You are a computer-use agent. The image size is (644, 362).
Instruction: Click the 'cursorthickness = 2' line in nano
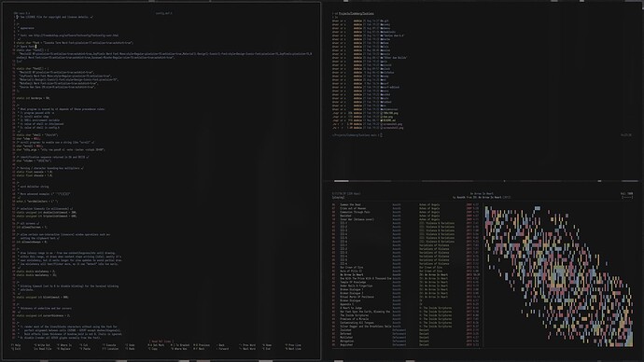pos(43,315)
